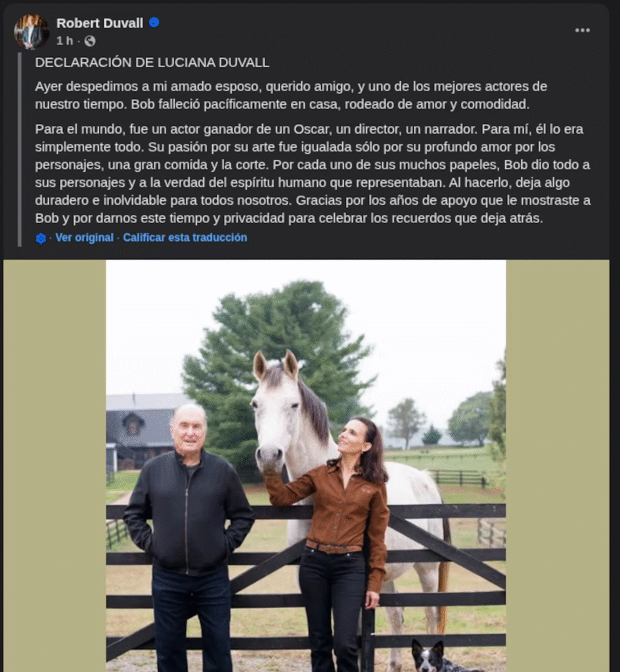Click the blue translation settings gear icon
Image resolution: width=620 pixels, height=672 pixels.
pos(41,238)
